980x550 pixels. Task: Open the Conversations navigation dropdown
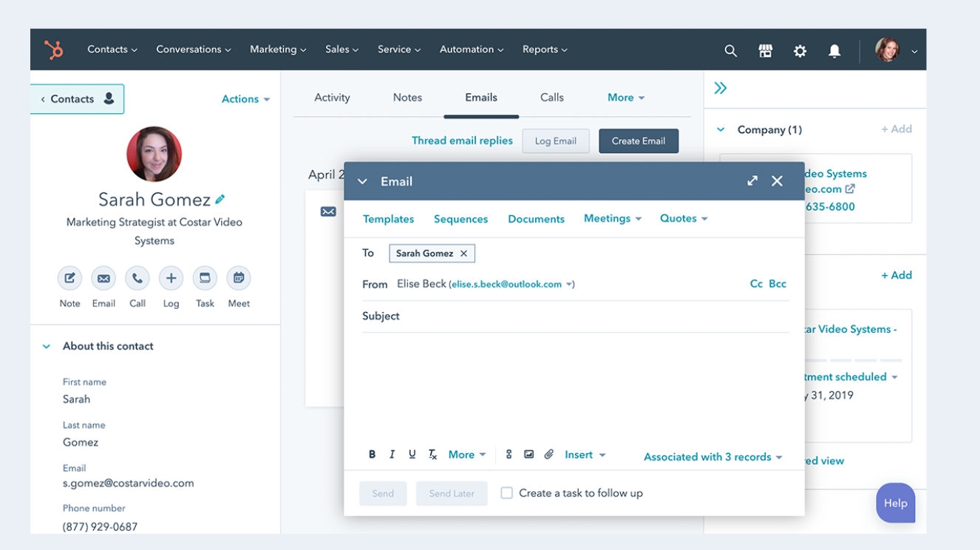click(194, 50)
